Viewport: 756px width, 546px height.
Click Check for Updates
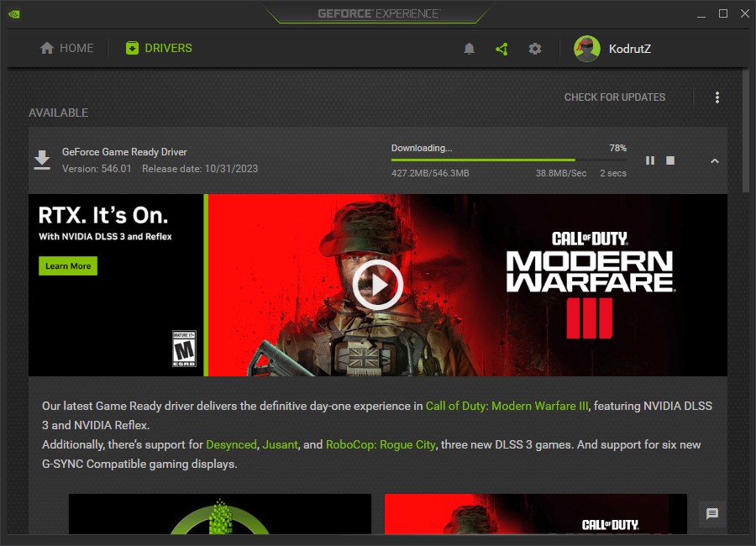(x=615, y=97)
